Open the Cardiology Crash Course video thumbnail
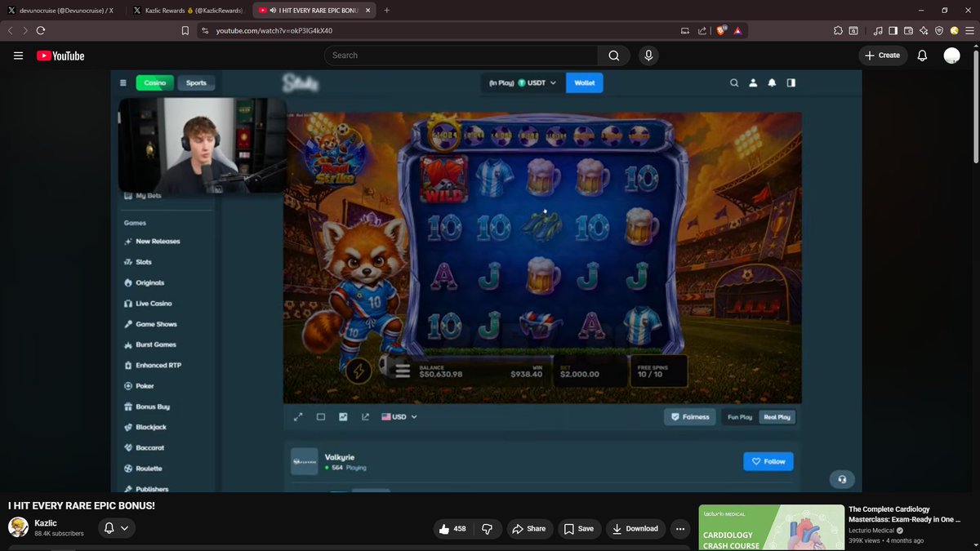 (x=771, y=527)
